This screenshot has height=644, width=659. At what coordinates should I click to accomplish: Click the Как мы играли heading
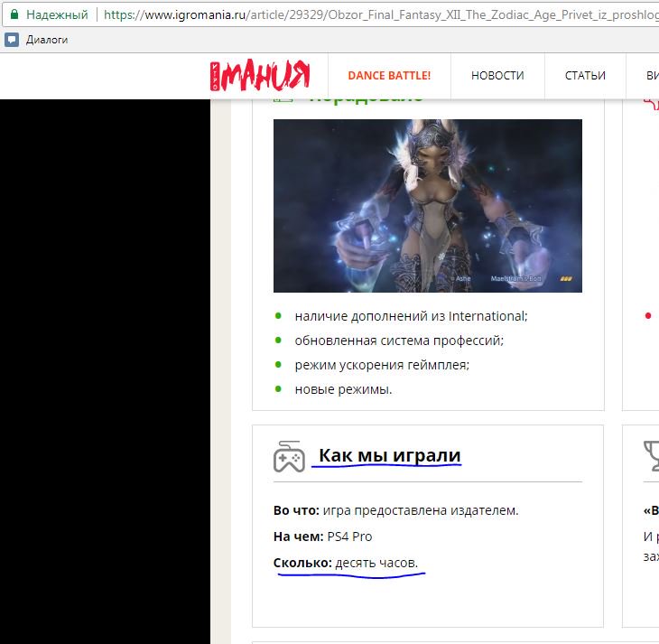coord(390,455)
